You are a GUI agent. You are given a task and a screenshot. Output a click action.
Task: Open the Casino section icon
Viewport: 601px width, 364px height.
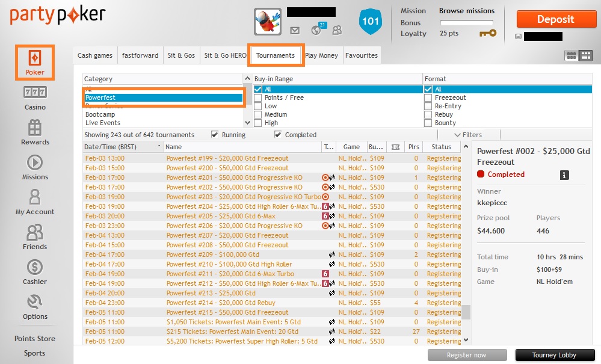point(35,92)
